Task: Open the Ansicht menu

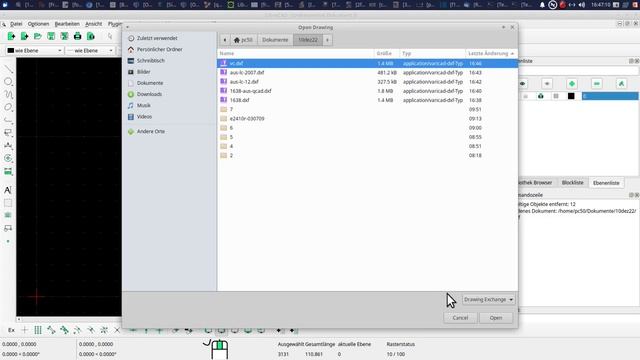Action: click(93, 24)
